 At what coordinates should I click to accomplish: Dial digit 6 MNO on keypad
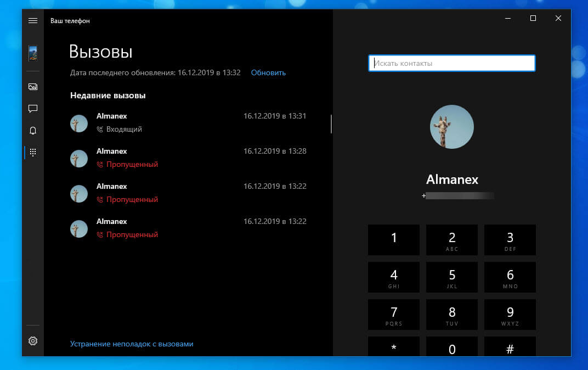pos(510,277)
